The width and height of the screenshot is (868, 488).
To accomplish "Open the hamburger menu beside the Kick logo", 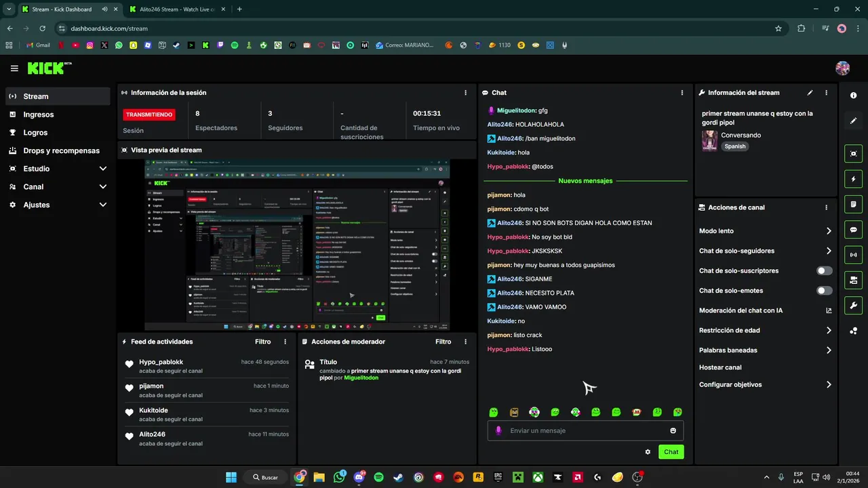I will [14, 68].
